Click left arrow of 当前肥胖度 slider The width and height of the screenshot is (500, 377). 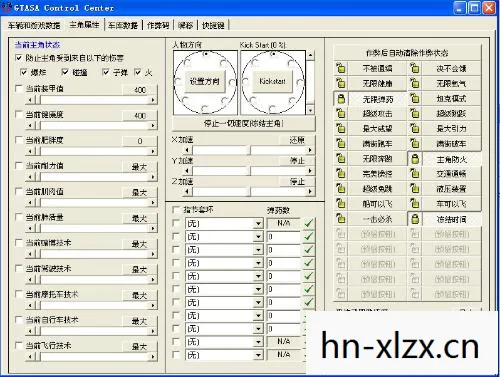click(x=31, y=151)
